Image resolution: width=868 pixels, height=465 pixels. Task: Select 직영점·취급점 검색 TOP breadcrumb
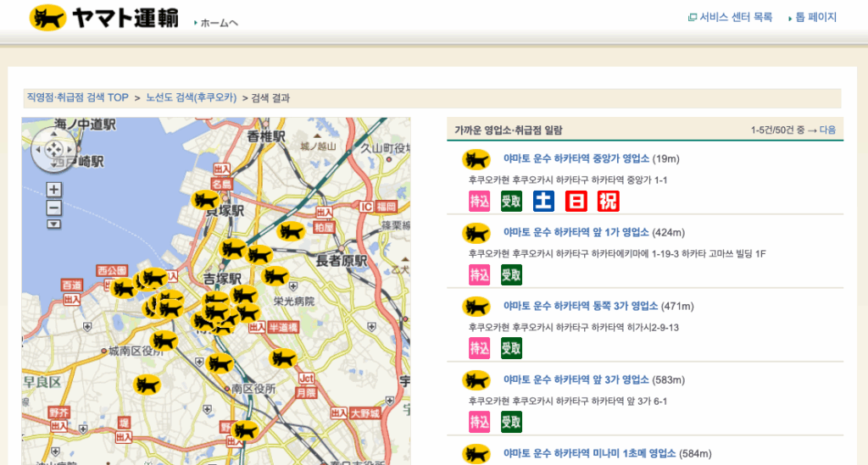point(77,98)
